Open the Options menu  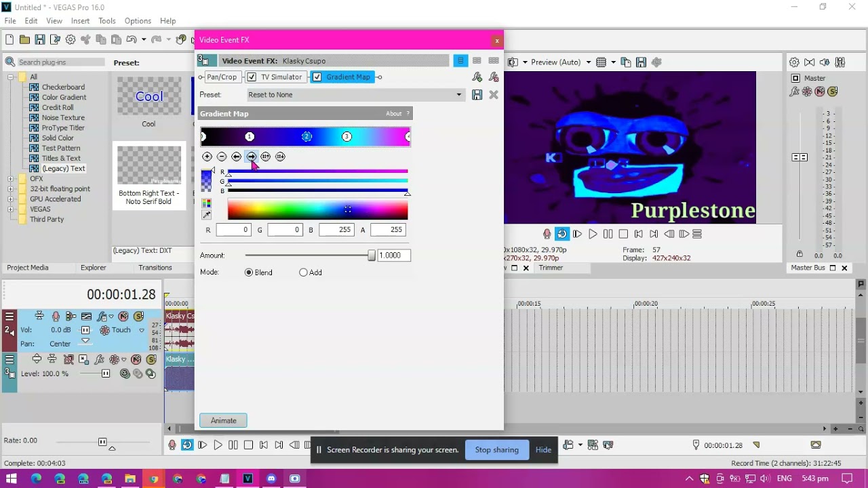click(138, 21)
